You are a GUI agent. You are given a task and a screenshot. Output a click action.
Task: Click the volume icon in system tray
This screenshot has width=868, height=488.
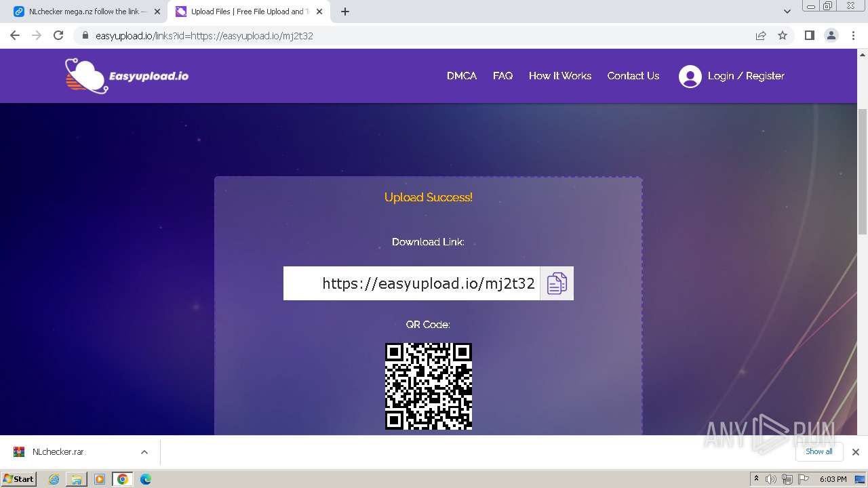[x=771, y=479]
